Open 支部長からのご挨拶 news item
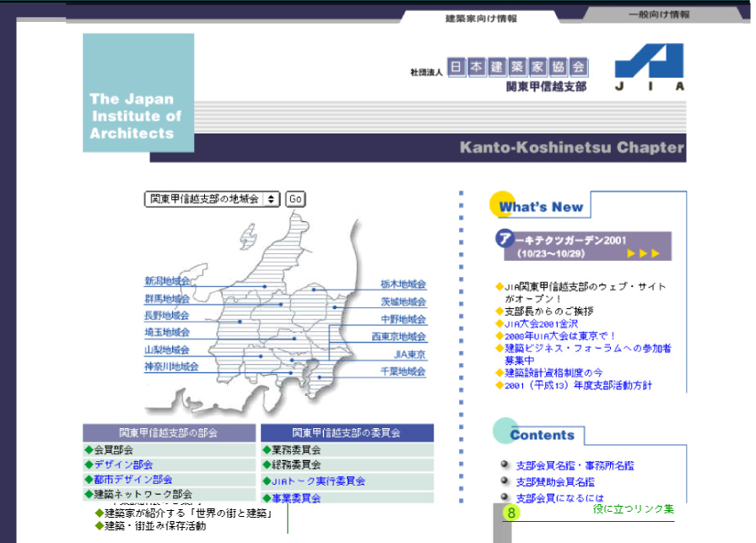Viewport: 756px width, 543px height. click(548, 311)
